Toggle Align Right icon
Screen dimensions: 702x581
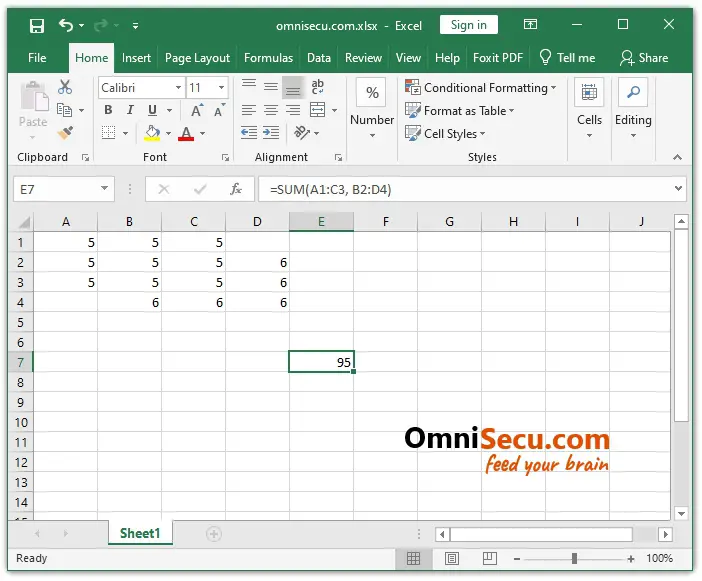click(293, 110)
